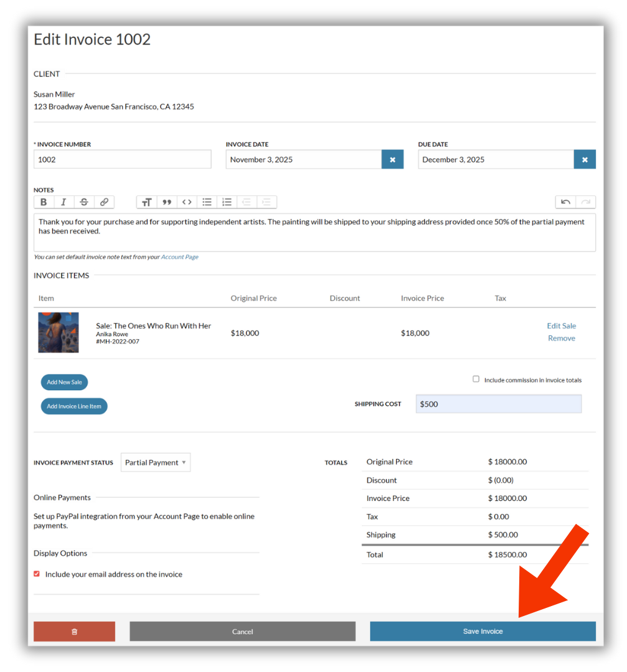Screen dimensions: 627x672
Task: Insert a block quote in notes
Action: point(167,202)
